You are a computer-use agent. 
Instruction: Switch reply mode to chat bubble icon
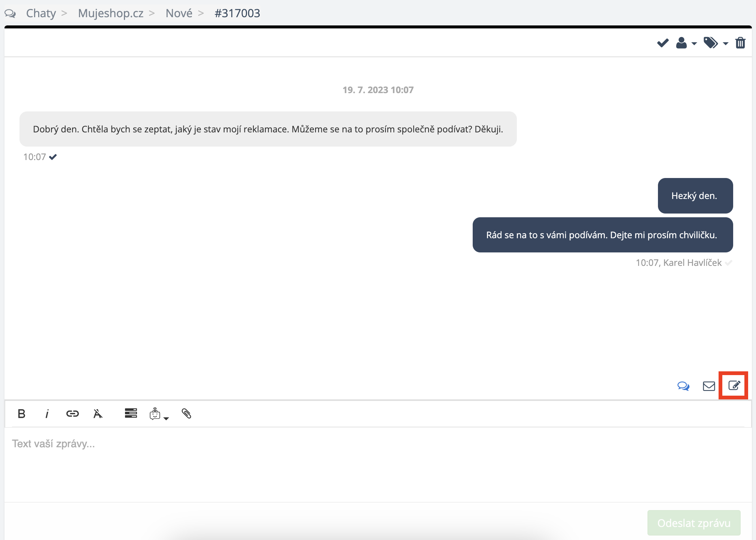point(683,386)
